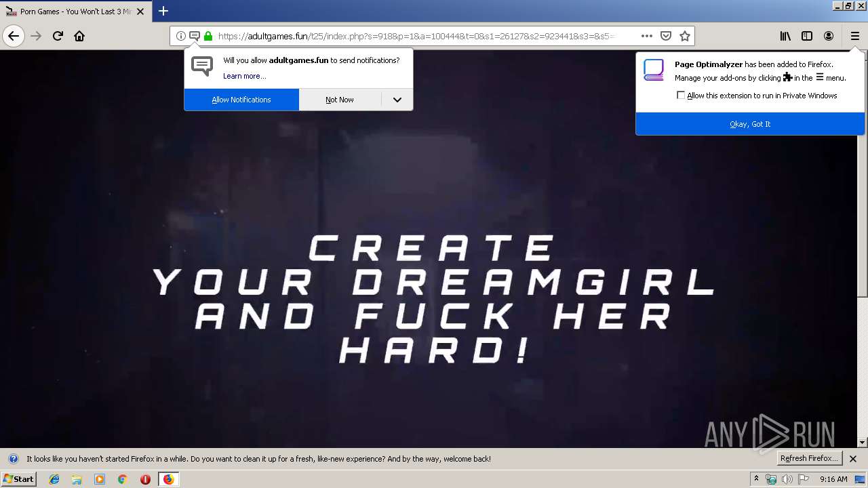Select Firefox in the taskbar
The height and width of the screenshot is (488, 868).
click(168, 479)
